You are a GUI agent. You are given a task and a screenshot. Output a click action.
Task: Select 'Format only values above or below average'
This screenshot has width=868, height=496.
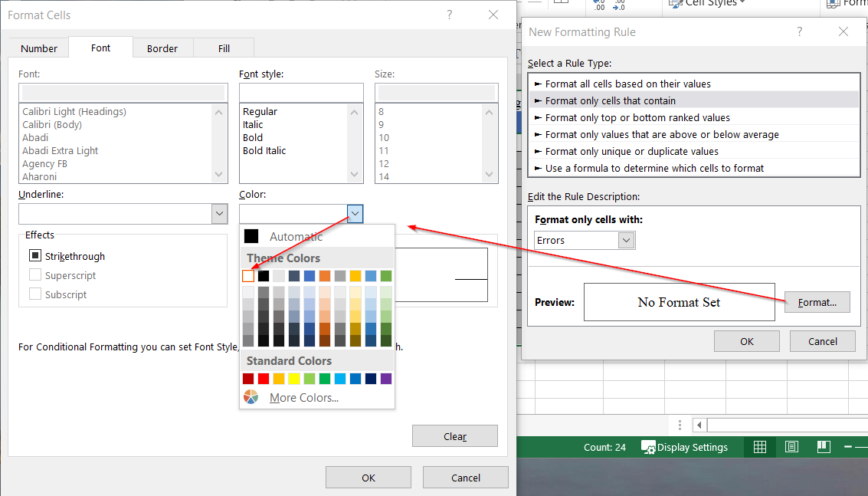tap(693, 134)
